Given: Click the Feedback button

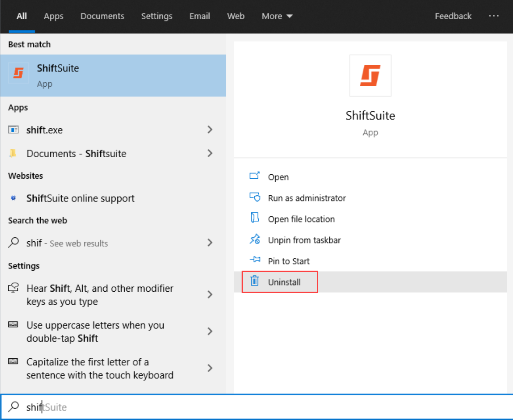Looking at the screenshot, I should pos(453,16).
